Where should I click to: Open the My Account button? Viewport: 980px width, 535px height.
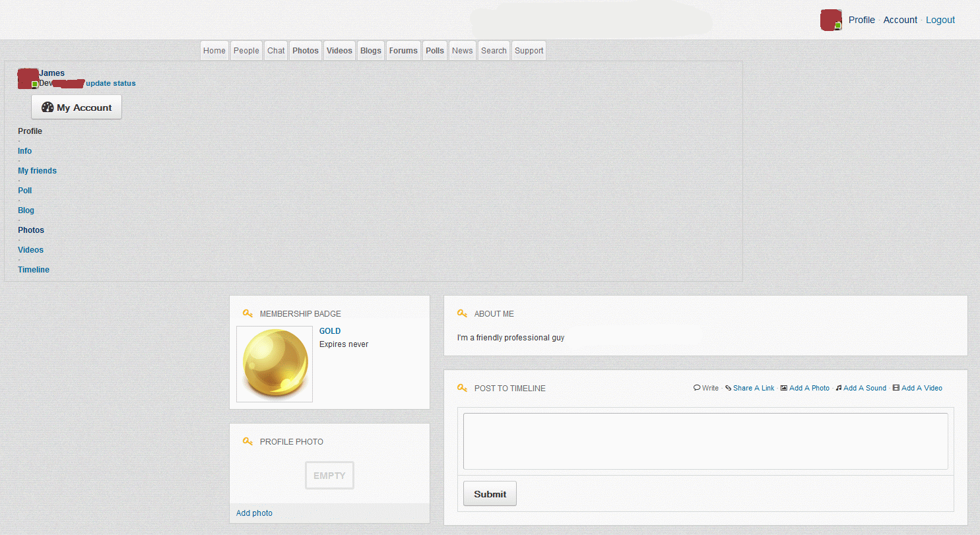[x=77, y=108]
